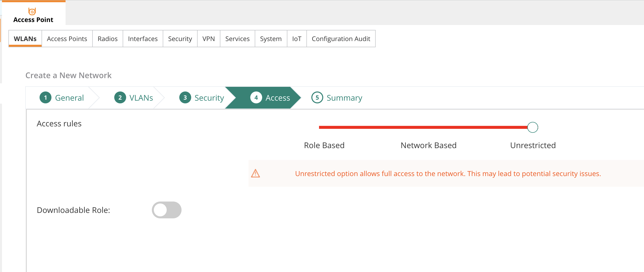Open the IoT tab
The width and height of the screenshot is (644, 272).
click(297, 39)
